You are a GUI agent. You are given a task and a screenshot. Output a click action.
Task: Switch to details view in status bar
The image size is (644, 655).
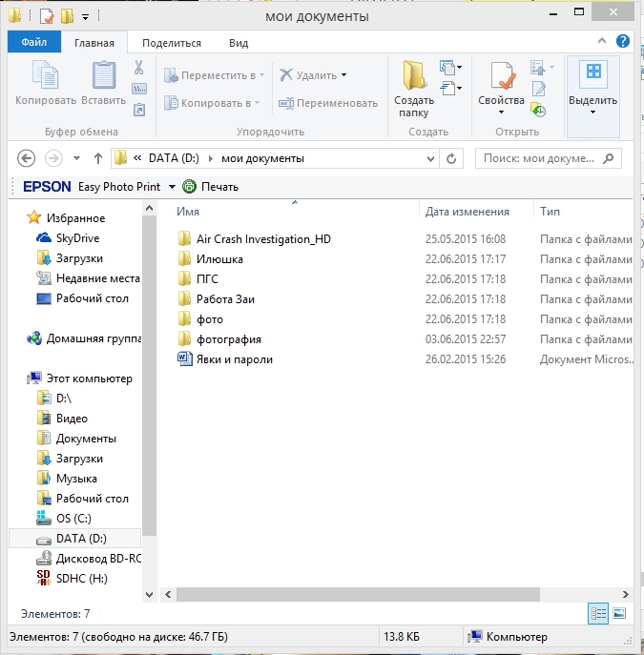pos(598,614)
